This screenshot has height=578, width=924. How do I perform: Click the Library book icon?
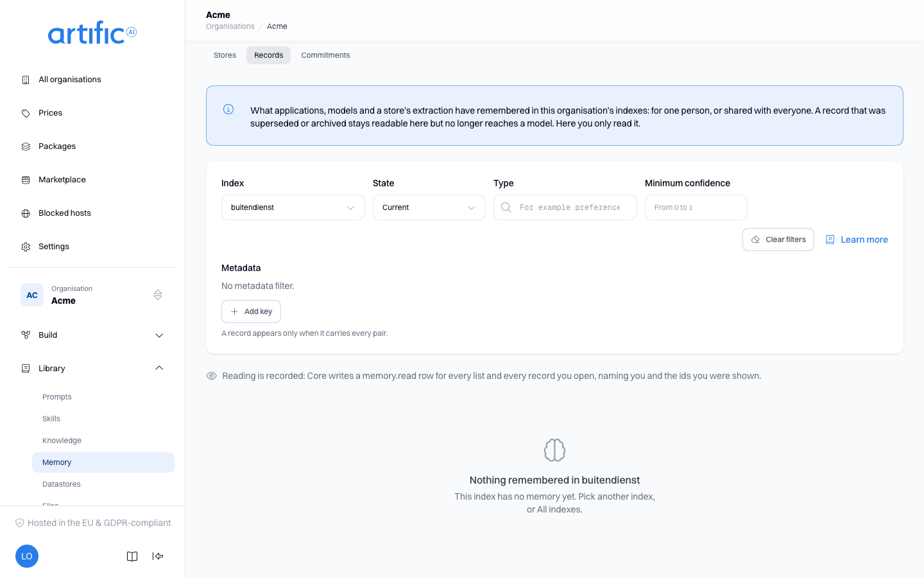(26, 369)
